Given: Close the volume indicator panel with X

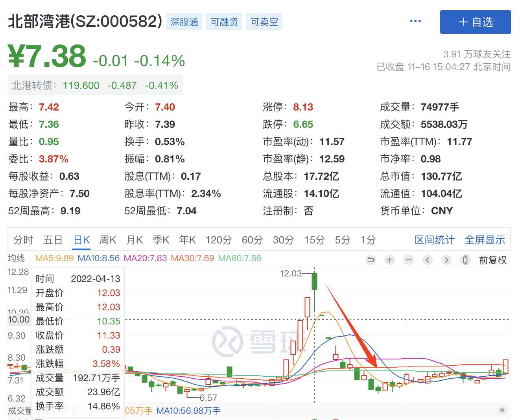Looking at the screenshot, I should [x=502, y=410].
